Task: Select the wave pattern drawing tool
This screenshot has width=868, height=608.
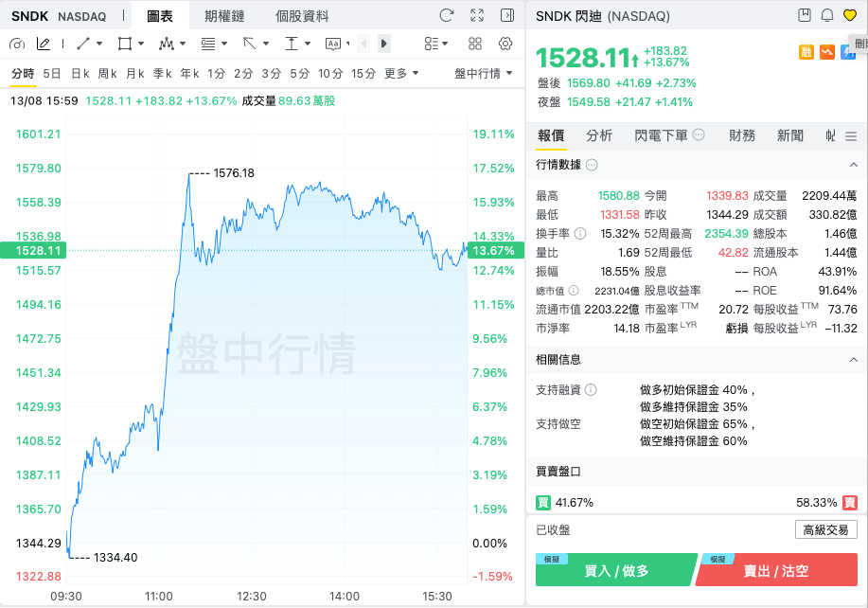Action: click(166, 44)
